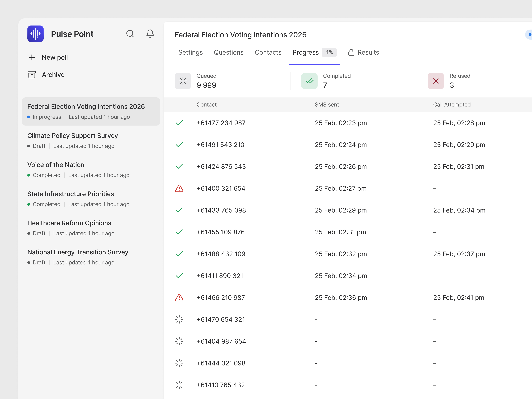Click green check icon for +61424 876 543
This screenshot has width=532, height=399.
pos(179,167)
